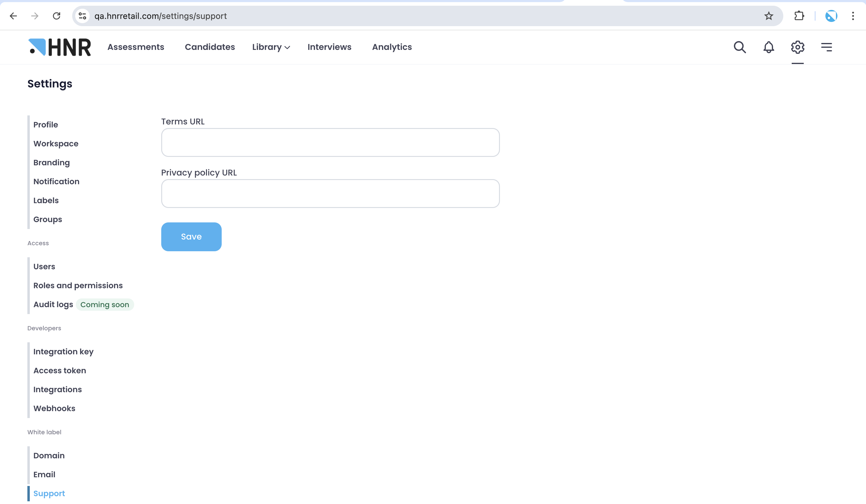Select Workspace settings section

coord(56,144)
